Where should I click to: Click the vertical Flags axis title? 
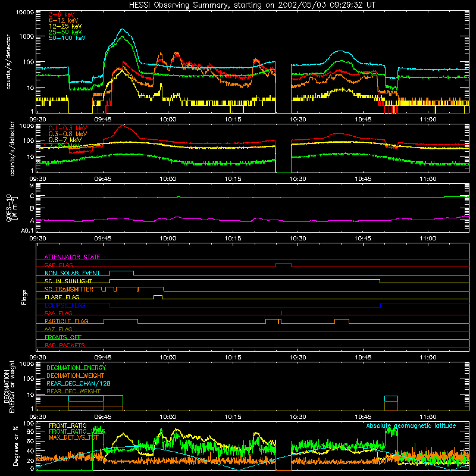(x=24, y=297)
